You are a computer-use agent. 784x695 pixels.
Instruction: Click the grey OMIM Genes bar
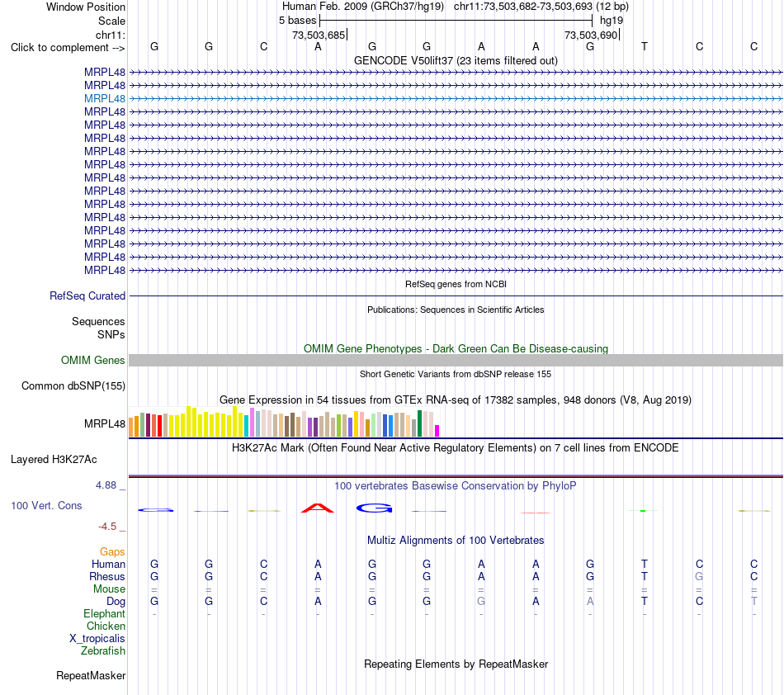[x=456, y=361]
